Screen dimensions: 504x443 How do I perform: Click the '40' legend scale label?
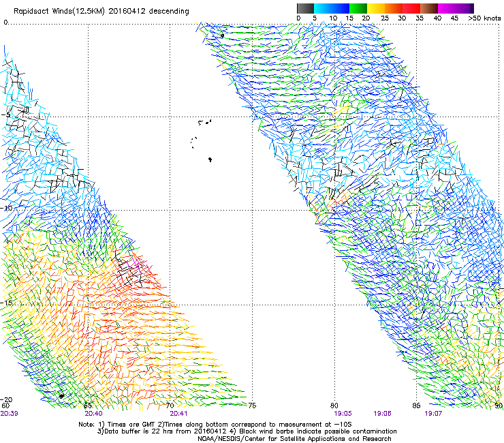[x=437, y=18]
